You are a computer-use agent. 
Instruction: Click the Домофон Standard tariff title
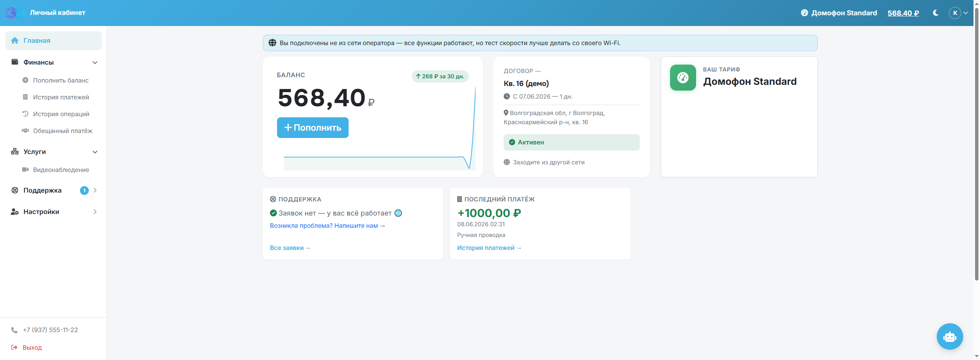[750, 81]
